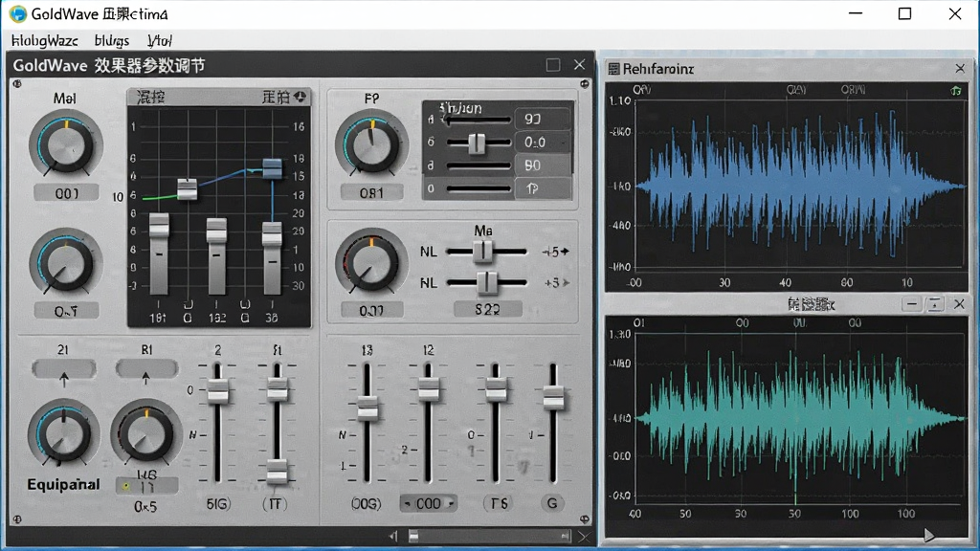This screenshot has height=551, width=980.
Task: Click the arrow beside the +5 value
Action: tap(565, 252)
